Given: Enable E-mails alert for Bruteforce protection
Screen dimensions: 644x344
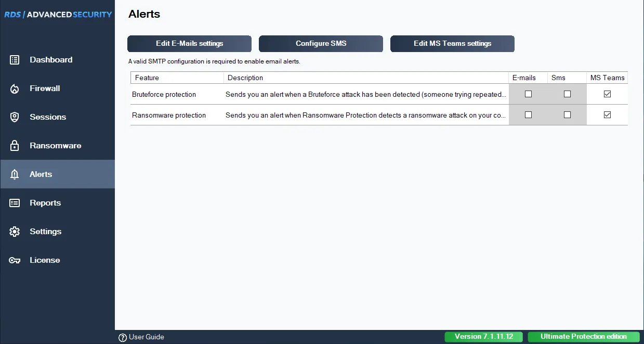Looking at the screenshot, I should 528,94.
